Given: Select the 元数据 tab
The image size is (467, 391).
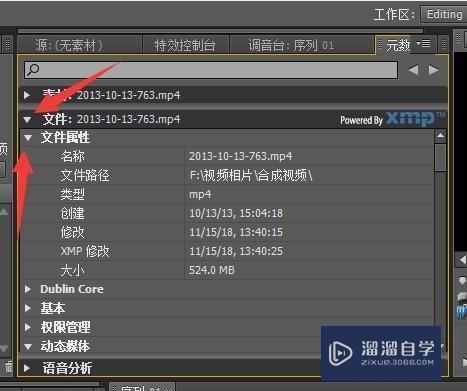Looking at the screenshot, I should 397,45.
